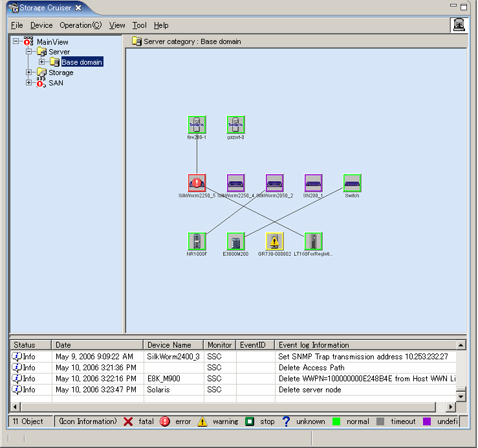Click the Storage folder icon in tree
Viewport: 478px width, 448px height.
coord(41,73)
